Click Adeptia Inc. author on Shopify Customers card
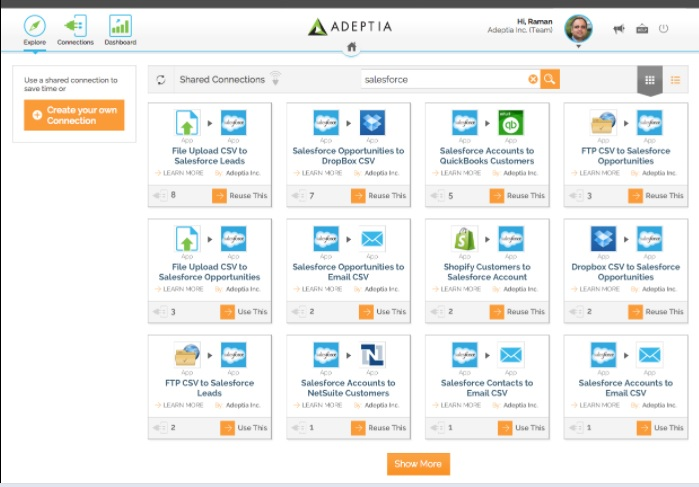This screenshot has height=487, width=699. point(520,289)
